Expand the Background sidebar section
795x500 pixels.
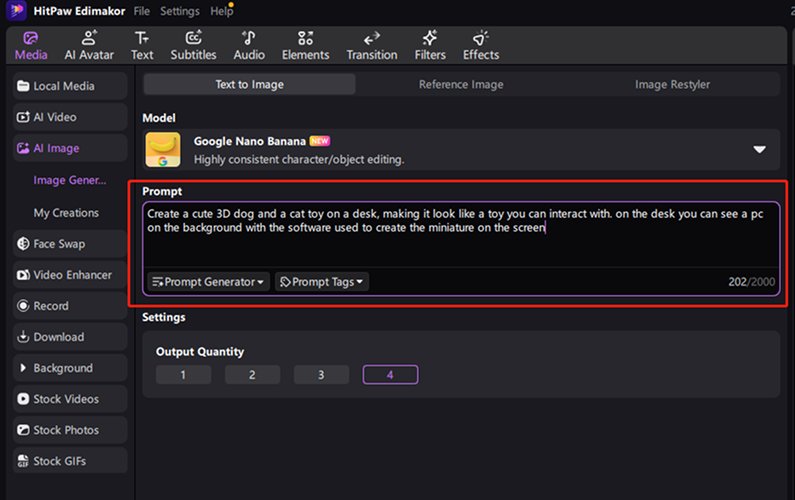tap(70, 368)
